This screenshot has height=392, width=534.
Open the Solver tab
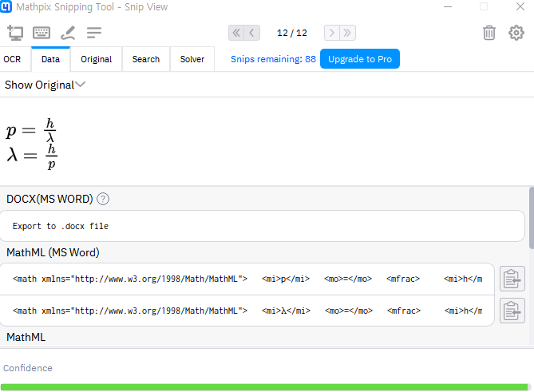[192, 59]
